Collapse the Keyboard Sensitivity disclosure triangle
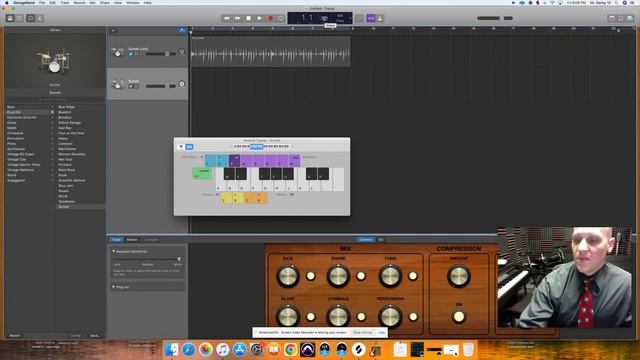640x360 pixels. [113, 251]
